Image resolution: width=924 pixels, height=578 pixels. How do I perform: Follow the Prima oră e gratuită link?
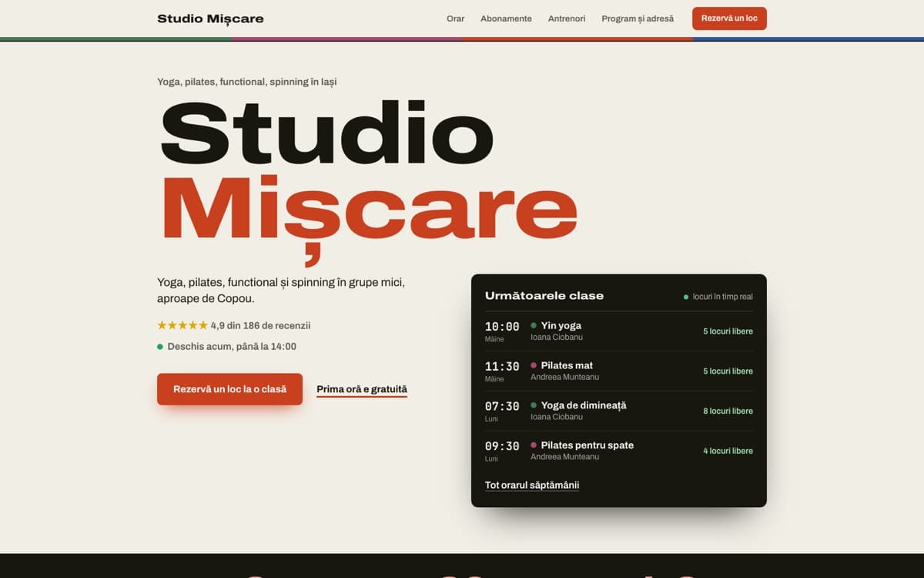(x=362, y=390)
